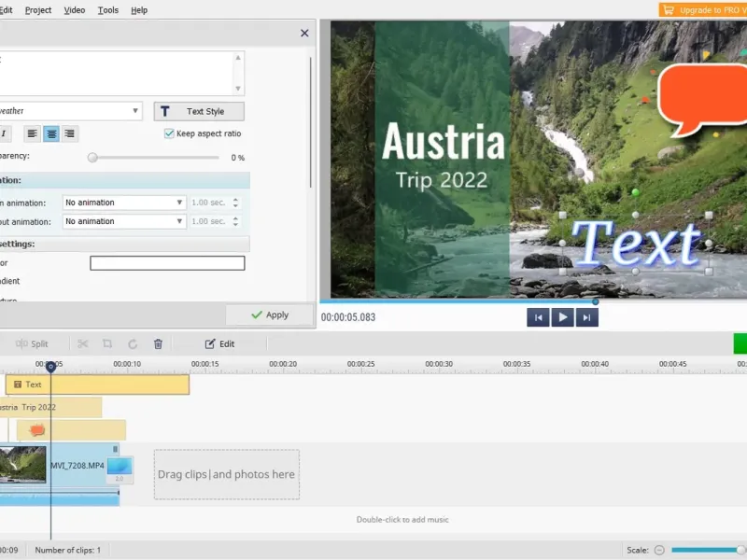Click the text box scroll down arrow
Screen dimensions: 747x560
coord(238,89)
